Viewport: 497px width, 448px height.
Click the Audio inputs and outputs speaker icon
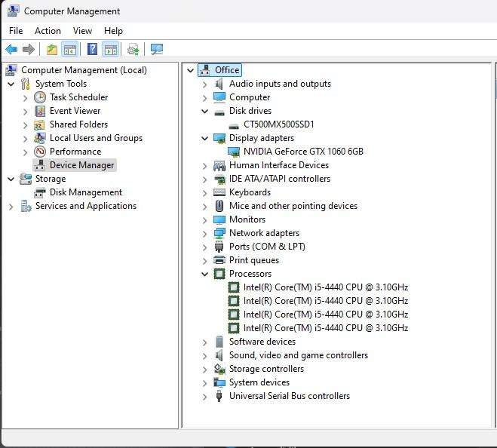[x=219, y=84]
